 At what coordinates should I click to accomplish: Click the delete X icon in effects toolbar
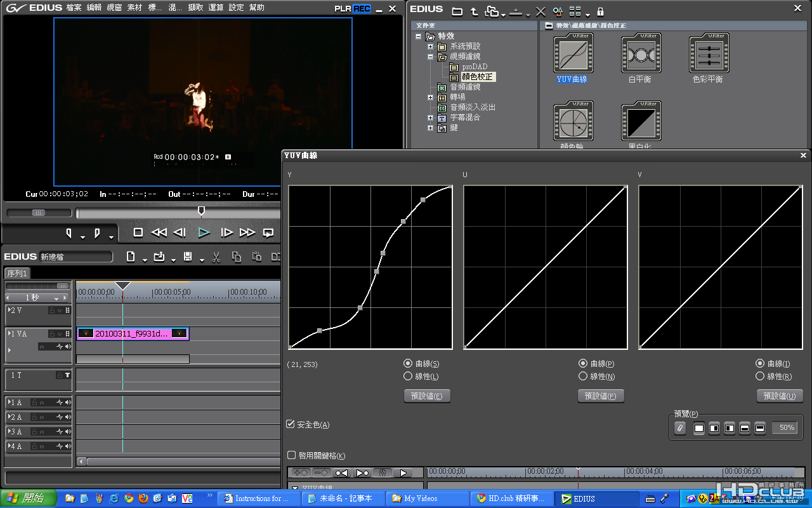click(x=540, y=11)
